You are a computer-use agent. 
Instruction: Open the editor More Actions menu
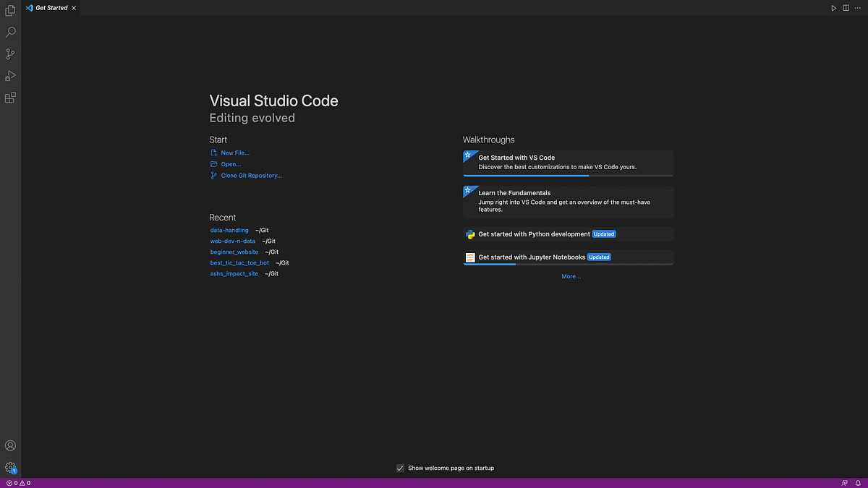click(857, 7)
